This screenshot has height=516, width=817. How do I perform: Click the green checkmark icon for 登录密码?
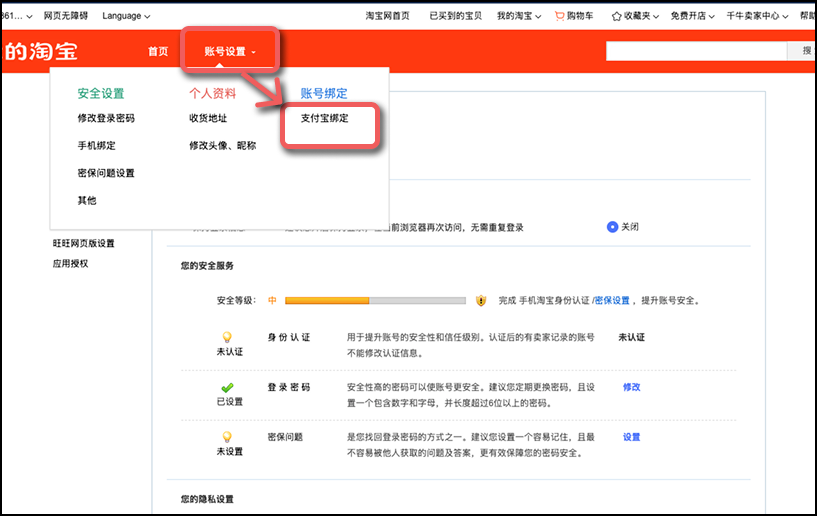(229, 387)
